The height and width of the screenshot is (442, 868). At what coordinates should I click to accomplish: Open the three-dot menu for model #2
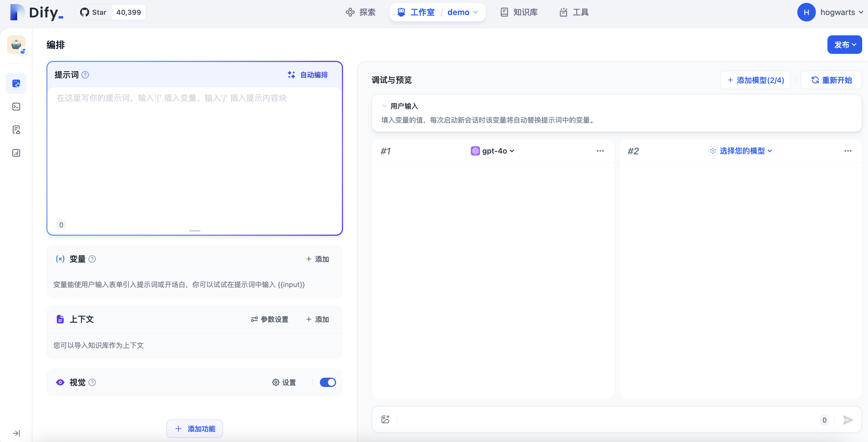[847, 151]
